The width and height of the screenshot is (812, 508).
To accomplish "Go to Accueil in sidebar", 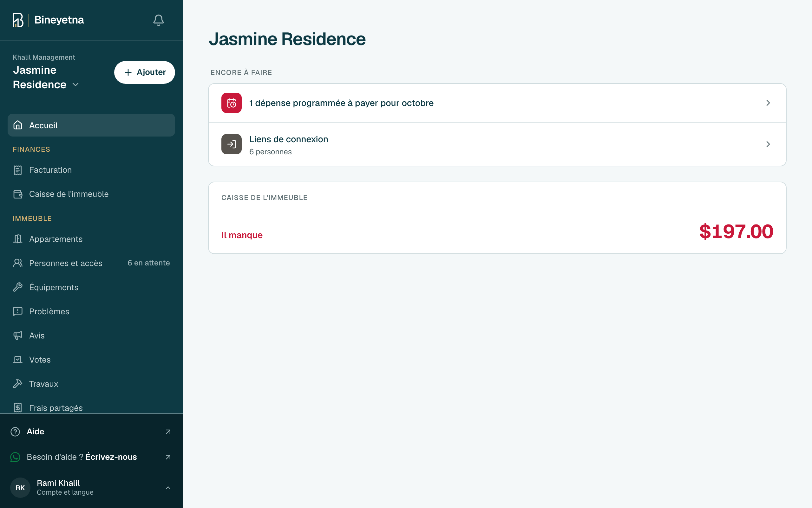I will 91,125.
